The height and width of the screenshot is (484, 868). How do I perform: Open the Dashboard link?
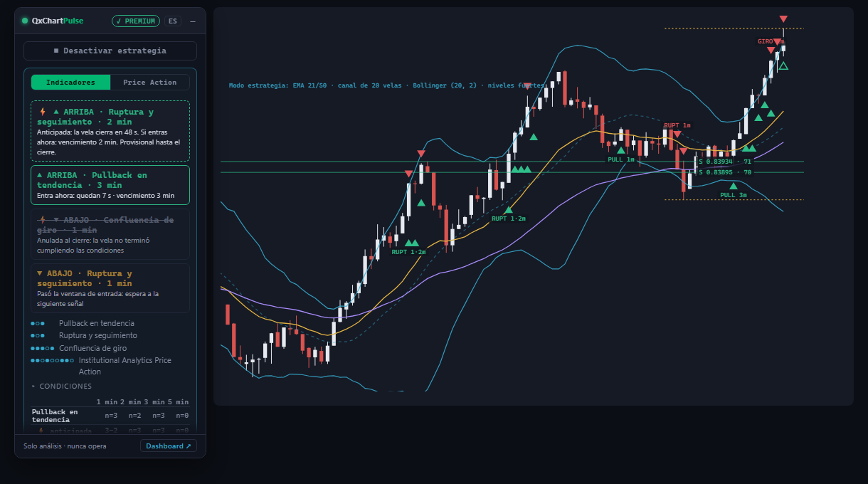(x=169, y=446)
